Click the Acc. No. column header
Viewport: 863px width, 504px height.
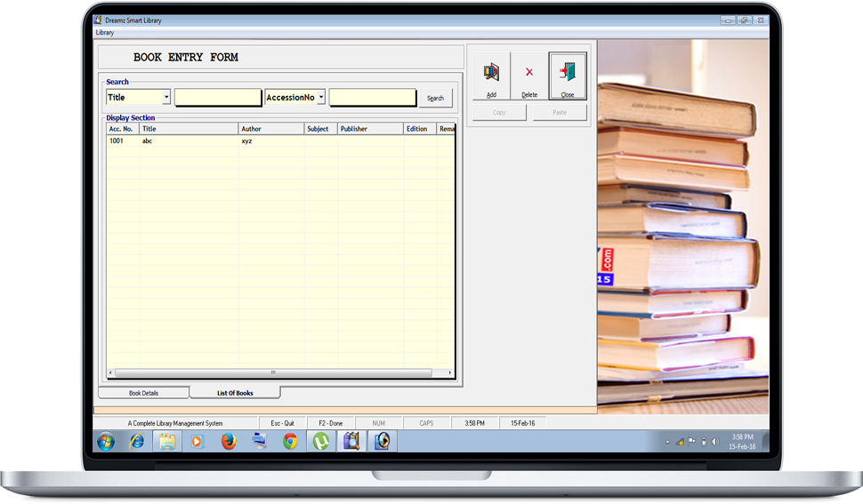123,129
